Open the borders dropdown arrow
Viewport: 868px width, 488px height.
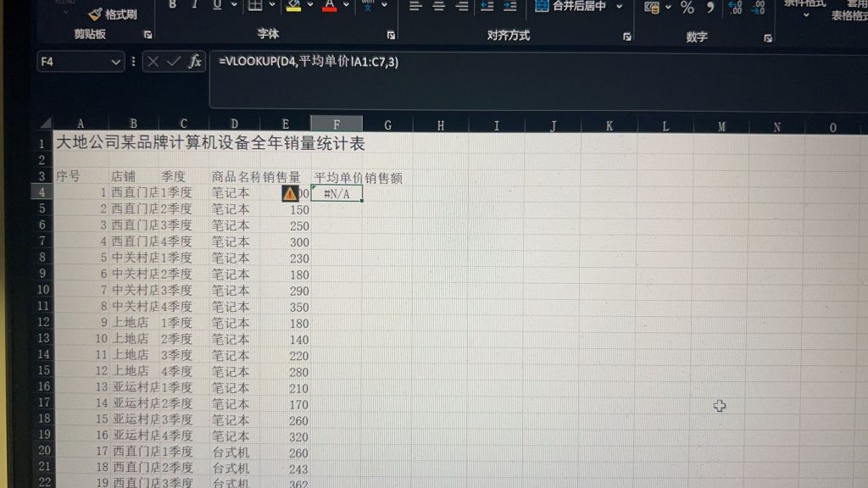click(273, 6)
